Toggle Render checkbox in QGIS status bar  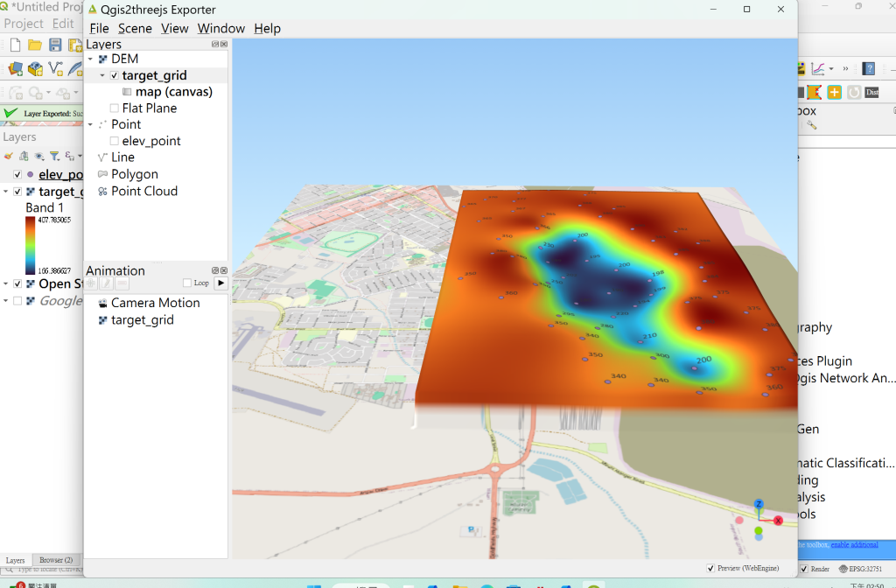[x=804, y=569]
